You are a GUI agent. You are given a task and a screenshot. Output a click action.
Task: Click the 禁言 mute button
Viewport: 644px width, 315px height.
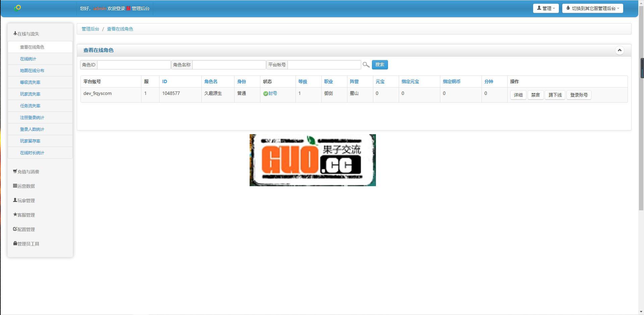tap(535, 95)
